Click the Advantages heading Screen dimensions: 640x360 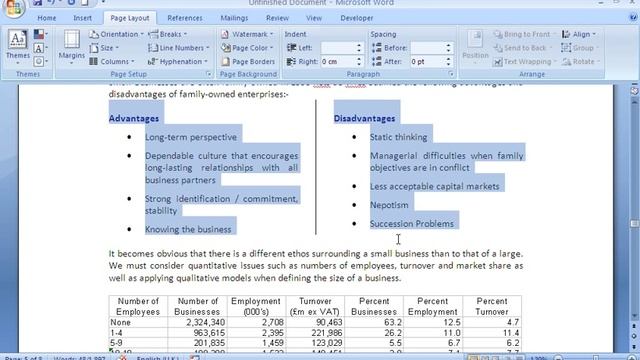pos(133,118)
